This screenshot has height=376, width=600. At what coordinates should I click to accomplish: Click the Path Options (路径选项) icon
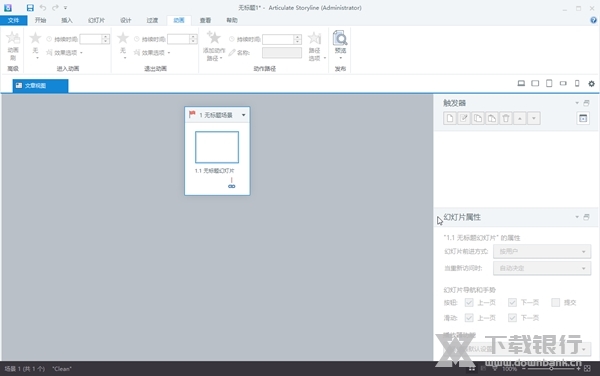coord(315,38)
